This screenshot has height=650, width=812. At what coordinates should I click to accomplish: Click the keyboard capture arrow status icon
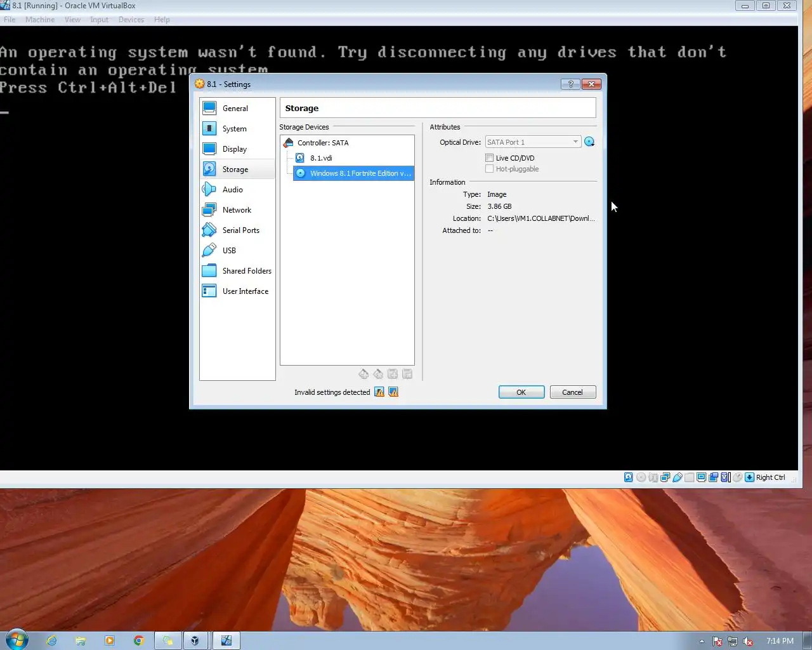coord(749,477)
